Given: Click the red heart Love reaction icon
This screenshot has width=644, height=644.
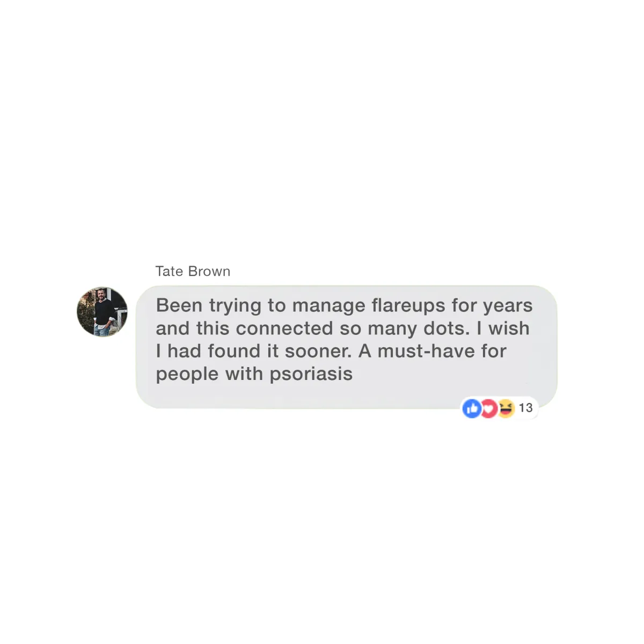Looking at the screenshot, I should pyautogui.click(x=488, y=408).
